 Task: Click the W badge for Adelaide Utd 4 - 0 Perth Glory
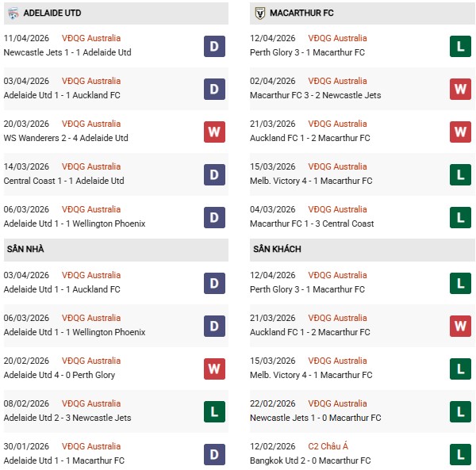[214, 369]
